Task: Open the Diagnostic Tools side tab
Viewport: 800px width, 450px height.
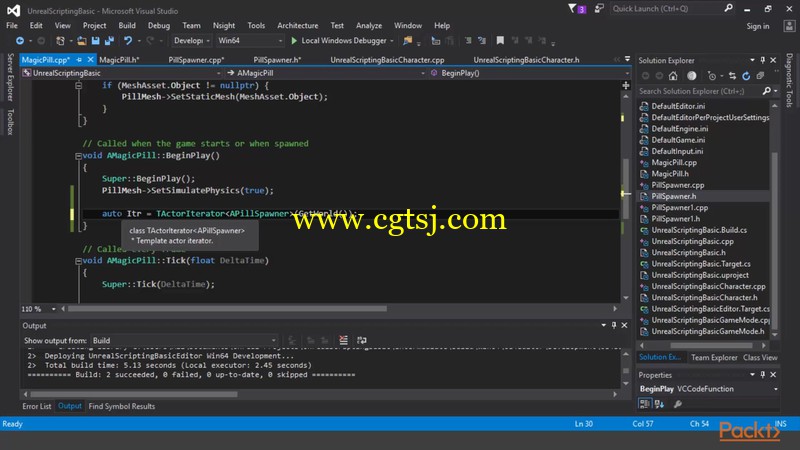Action: pyautogui.click(x=789, y=80)
